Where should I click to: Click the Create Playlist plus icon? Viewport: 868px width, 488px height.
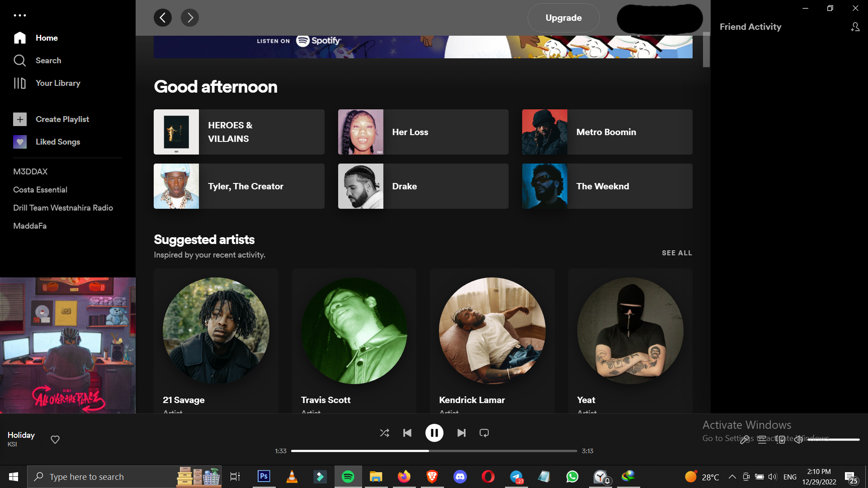click(20, 119)
